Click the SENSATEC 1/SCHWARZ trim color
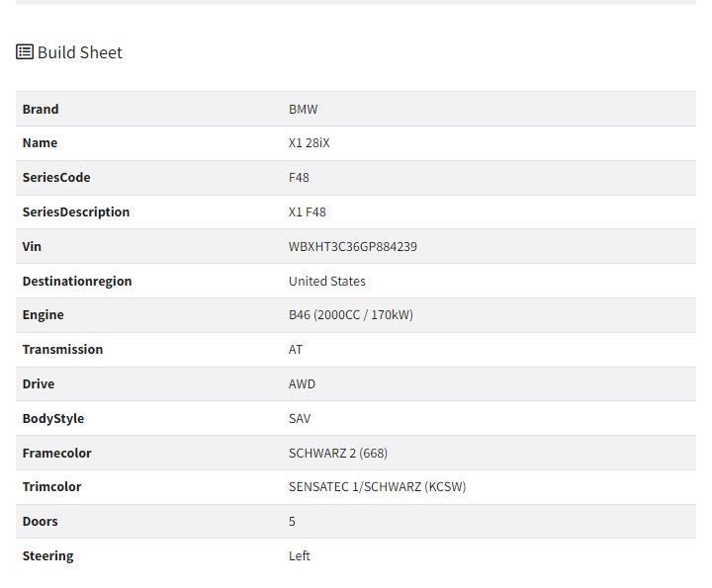This screenshot has height=588, width=712. coord(377,487)
